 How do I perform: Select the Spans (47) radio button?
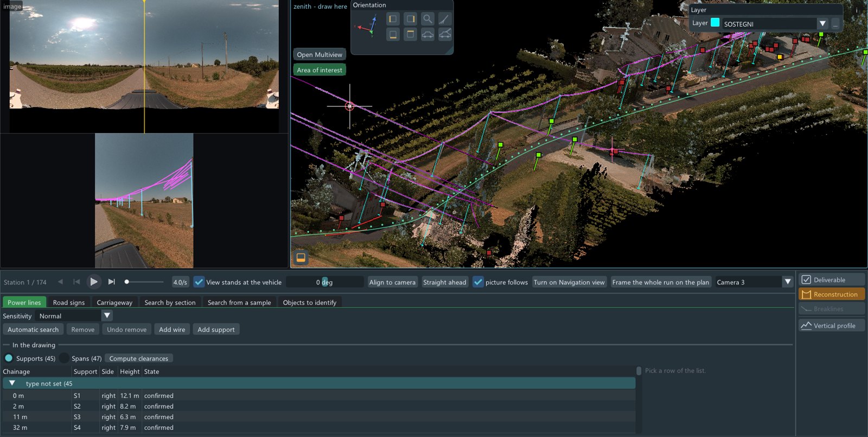[x=64, y=358]
